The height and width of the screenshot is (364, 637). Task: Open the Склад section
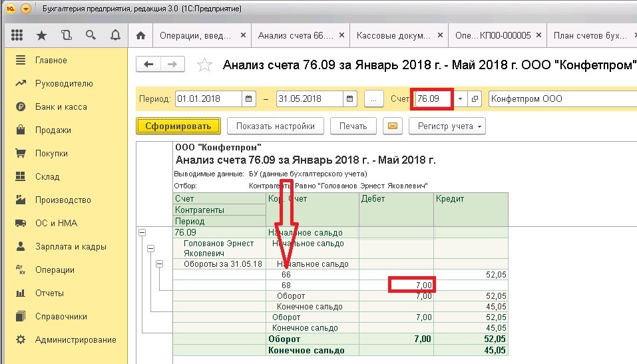coord(47,176)
